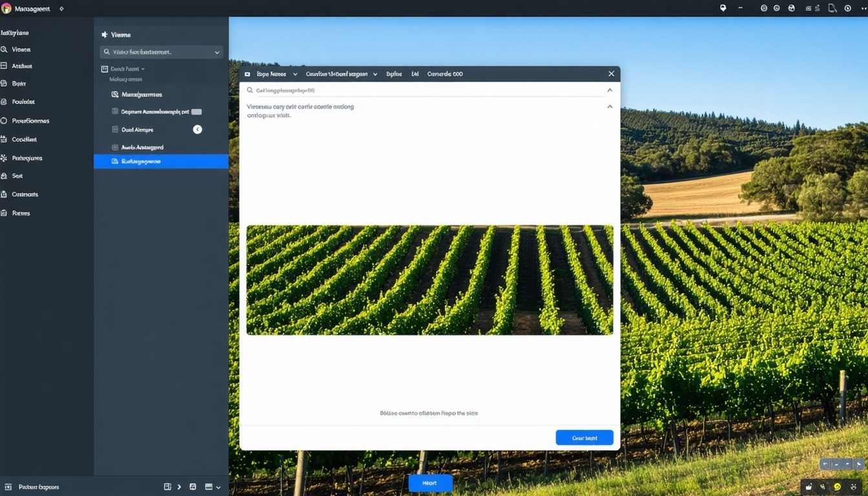868x496 pixels.
Task: Expand the search field dropdown in the panel
Action: 217,52
